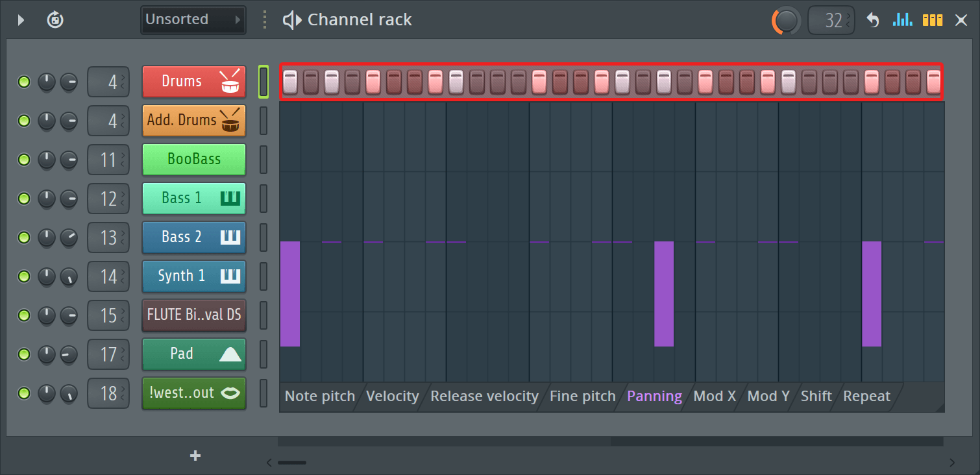Switch to the Mod X tab
The image size is (980, 475).
[x=715, y=396]
